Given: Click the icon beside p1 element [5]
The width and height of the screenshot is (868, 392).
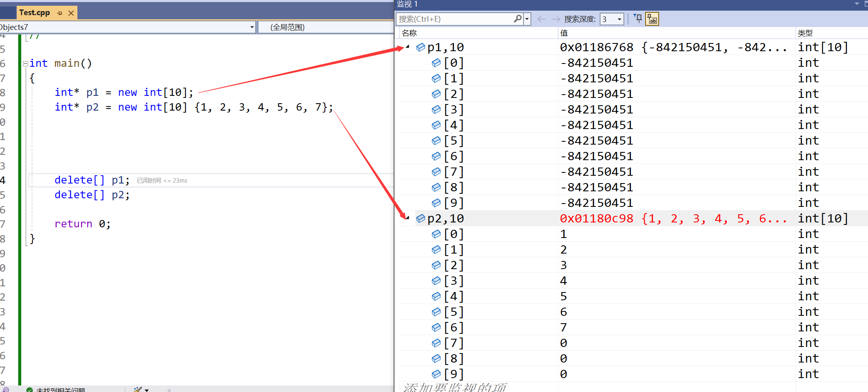Looking at the screenshot, I should (436, 141).
